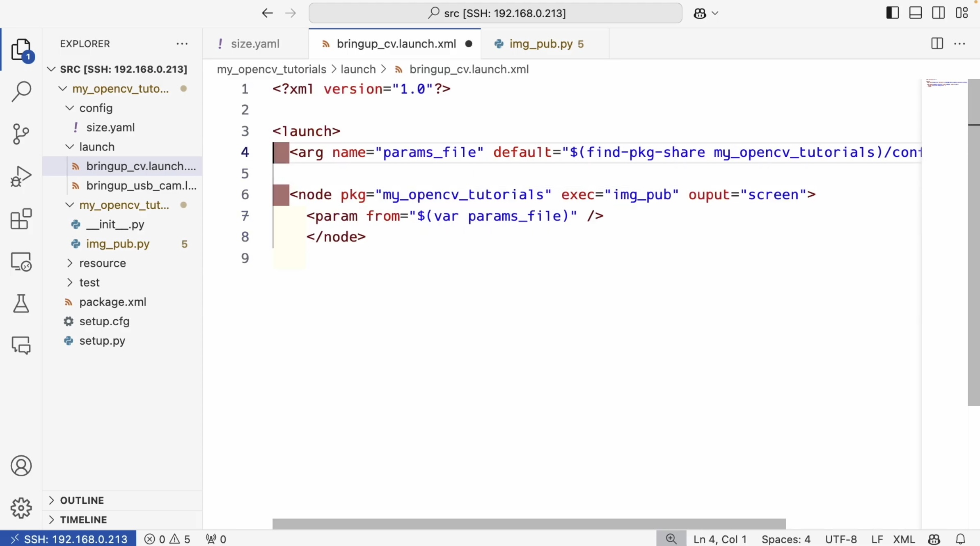Expand the OUTLINE section

[82, 500]
